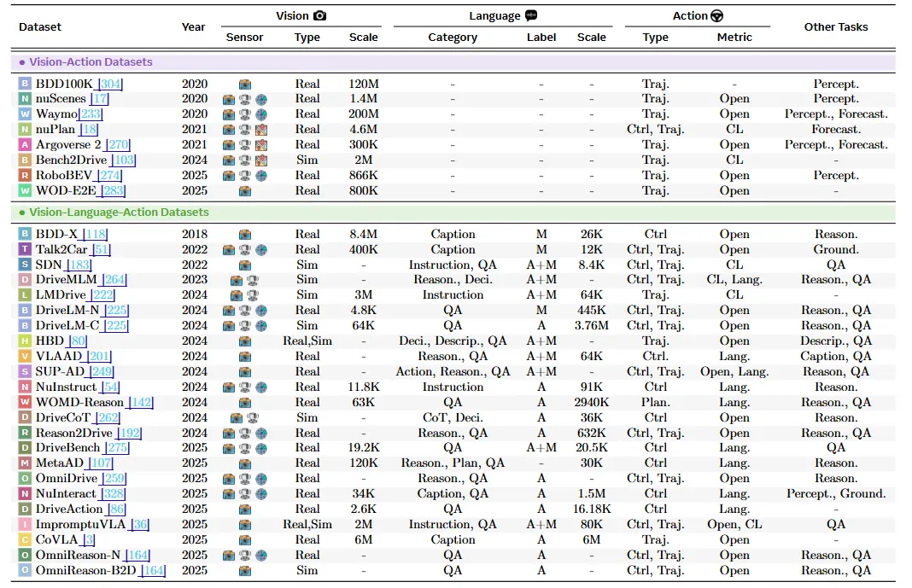Click the S badge next to SUP-AD
This screenshot has width=912, height=588.
click(x=25, y=371)
